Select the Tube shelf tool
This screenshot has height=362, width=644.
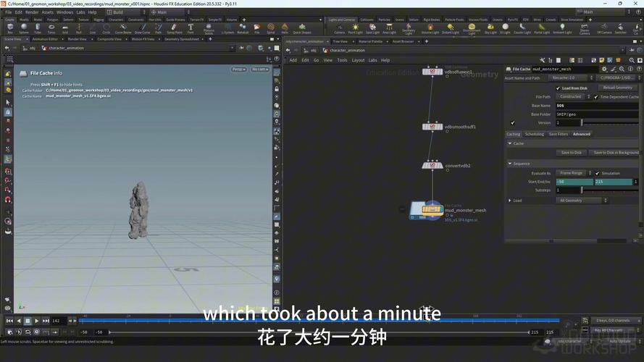(38, 28)
